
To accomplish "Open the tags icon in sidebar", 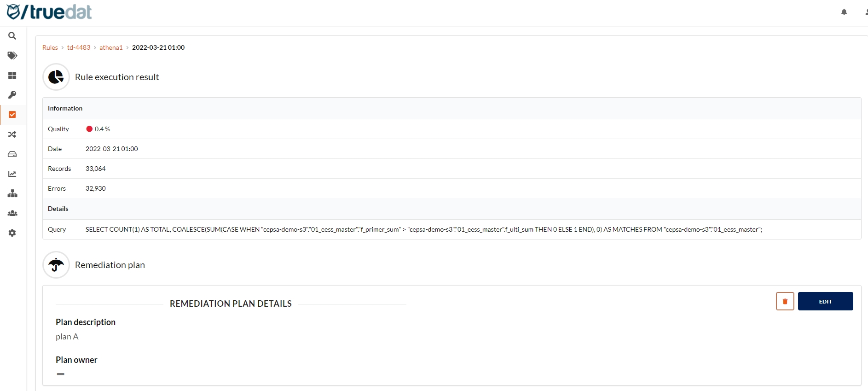I will click(12, 56).
